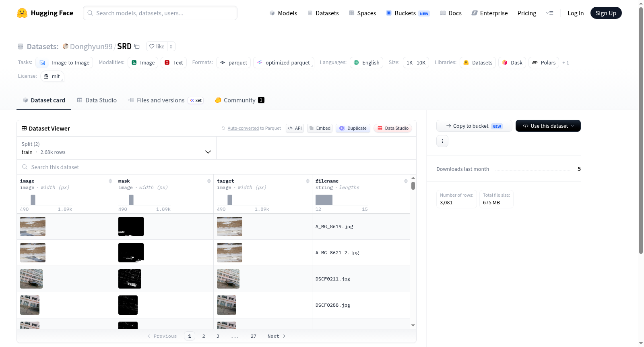The image size is (644, 347).
Task: Click the sort icon on the image column
Action: [110, 181]
